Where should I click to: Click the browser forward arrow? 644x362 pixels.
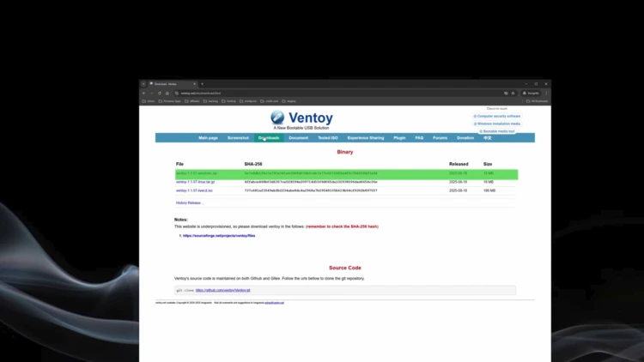151,94
